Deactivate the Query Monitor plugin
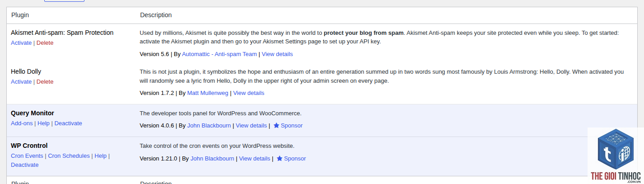Screen dimensions: 644x184 click(x=68, y=123)
